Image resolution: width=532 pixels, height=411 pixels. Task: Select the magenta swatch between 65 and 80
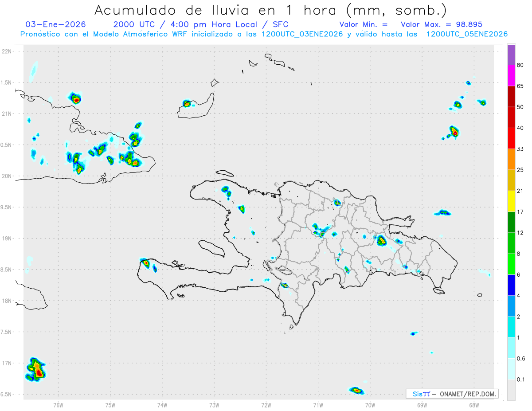point(511,76)
